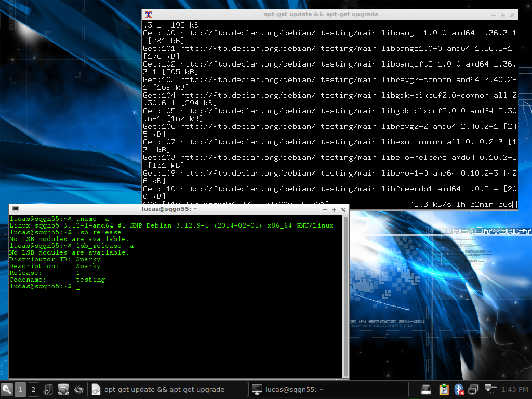This screenshot has height=399, width=532.
Task: Switch to workspace 1
Action: point(20,390)
